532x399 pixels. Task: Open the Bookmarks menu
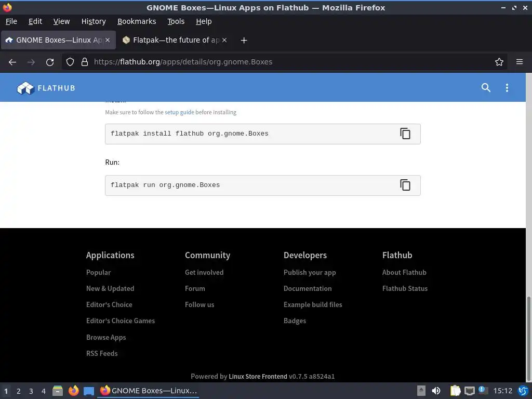[x=137, y=21]
